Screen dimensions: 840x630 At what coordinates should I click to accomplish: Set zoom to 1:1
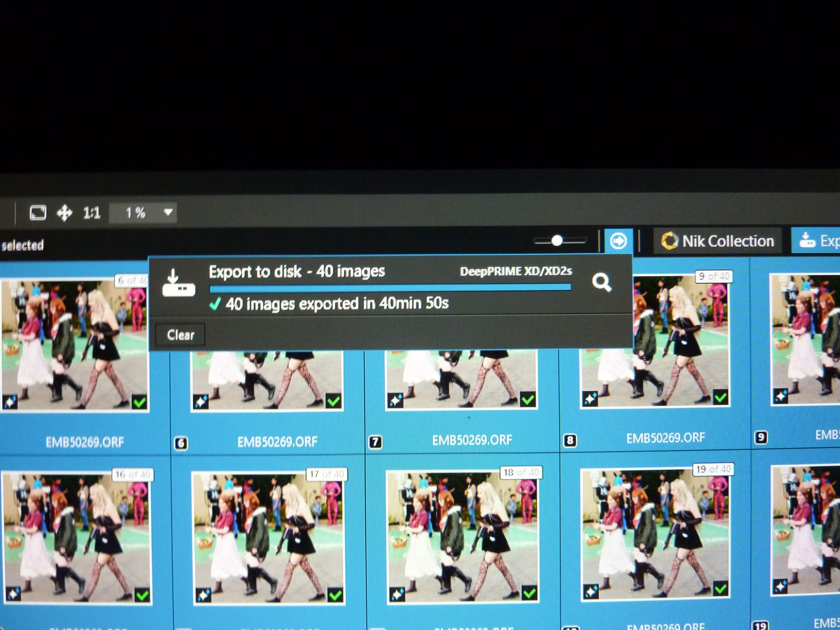click(x=92, y=213)
